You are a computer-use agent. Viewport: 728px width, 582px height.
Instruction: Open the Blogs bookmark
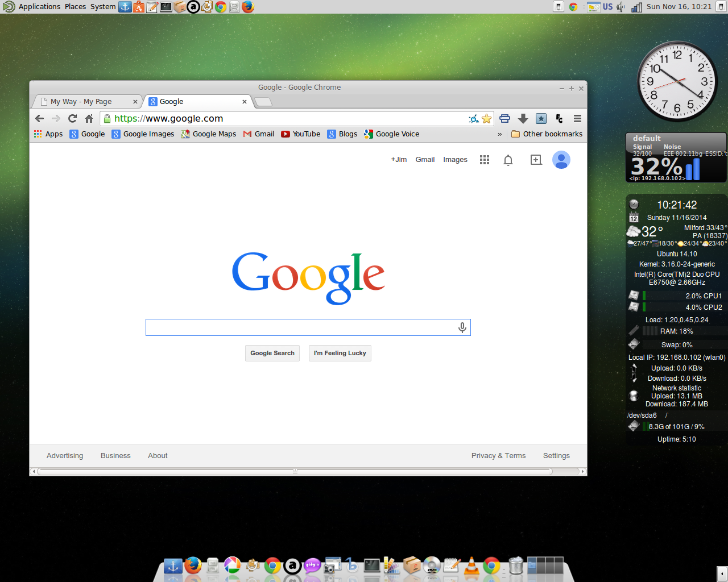coord(342,134)
